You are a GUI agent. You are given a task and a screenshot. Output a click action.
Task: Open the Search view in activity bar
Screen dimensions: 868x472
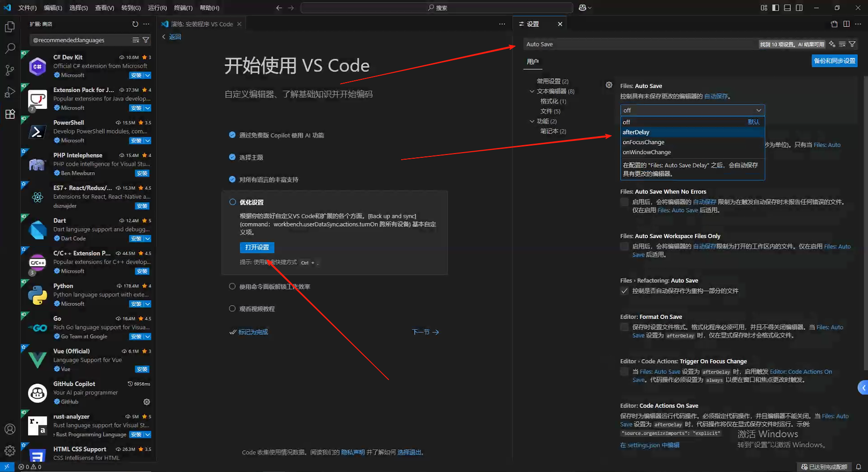(x=10, y=48)
